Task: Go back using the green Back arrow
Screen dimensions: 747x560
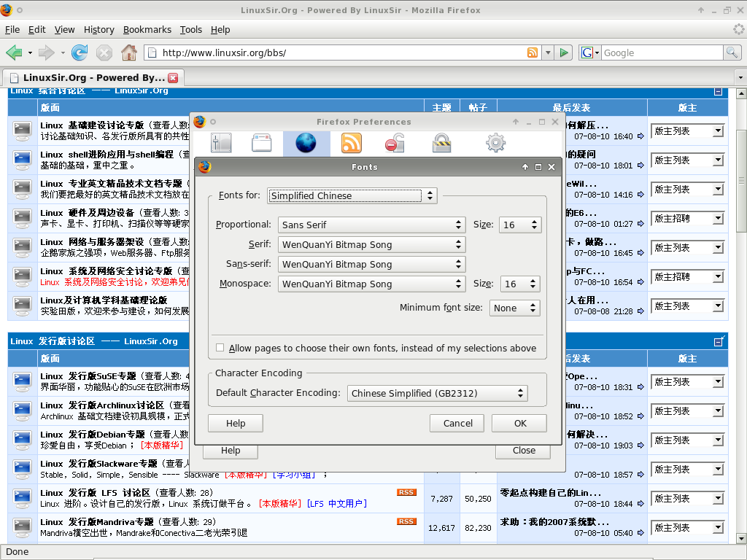Action: [14, 52]
